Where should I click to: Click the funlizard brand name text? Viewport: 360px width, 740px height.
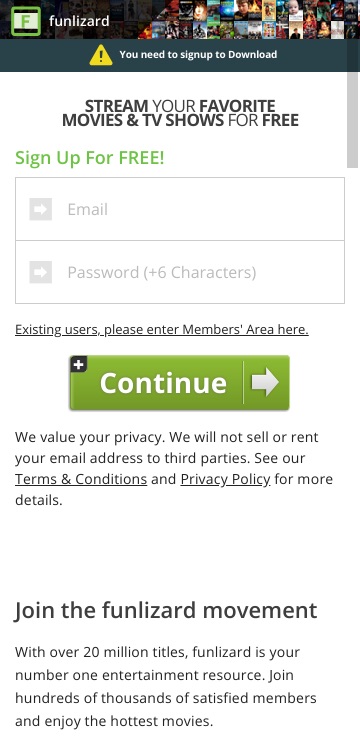click(79, 21)
